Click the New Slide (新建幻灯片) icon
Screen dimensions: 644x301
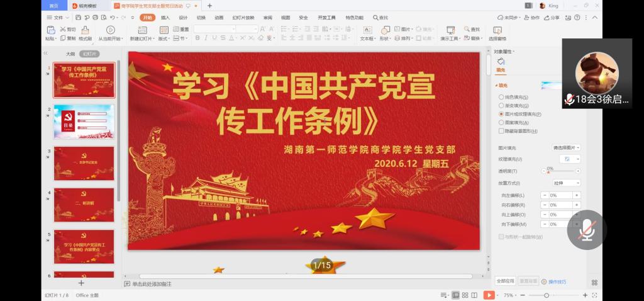[142, 31]
